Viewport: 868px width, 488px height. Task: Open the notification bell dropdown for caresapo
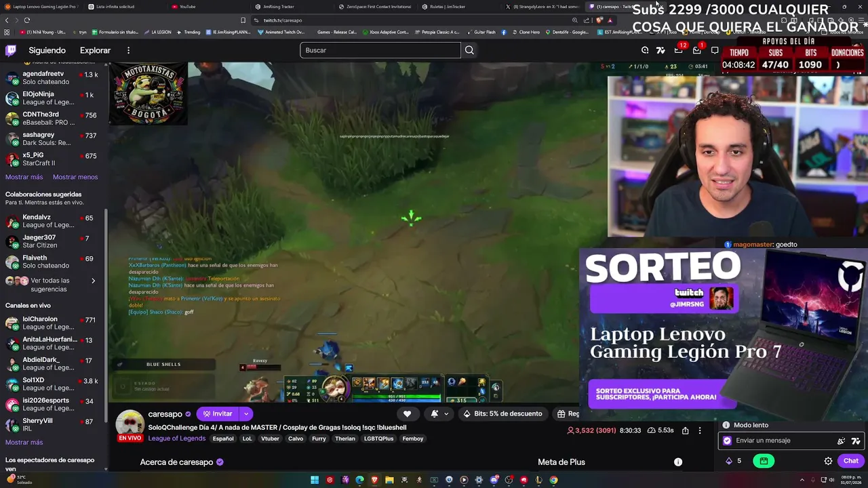pos(439,413)
